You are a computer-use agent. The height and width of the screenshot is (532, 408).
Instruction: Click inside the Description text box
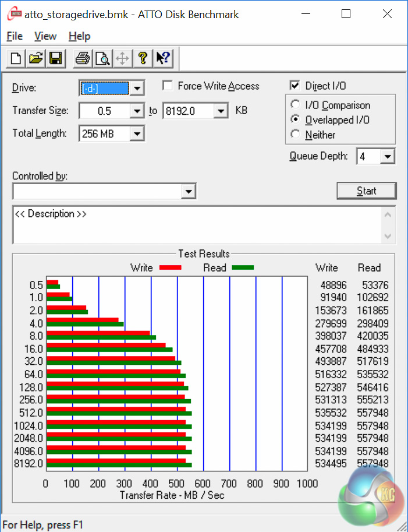pyautogui.click(x=197, y=224)
